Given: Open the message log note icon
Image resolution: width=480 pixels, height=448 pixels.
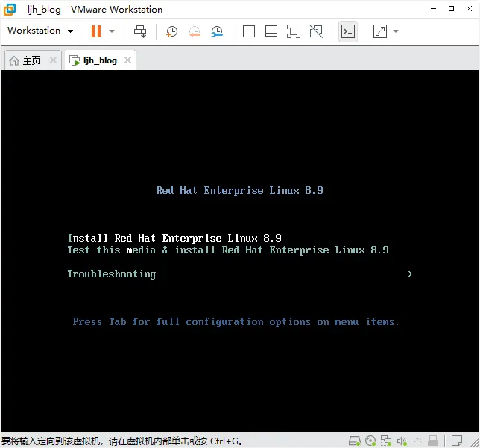Looking at the screenshot, I should click(457, 441).
